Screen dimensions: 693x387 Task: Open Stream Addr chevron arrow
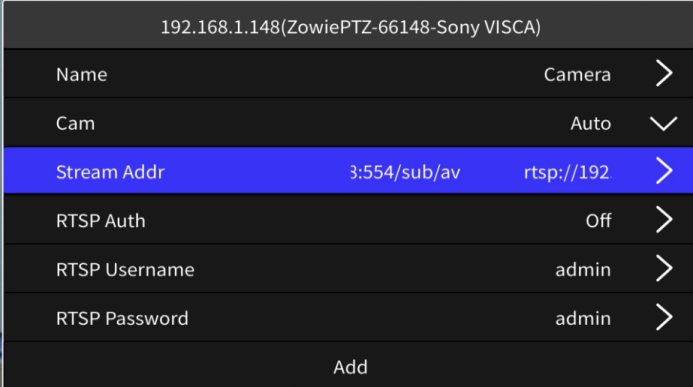[x=664, y=171]
